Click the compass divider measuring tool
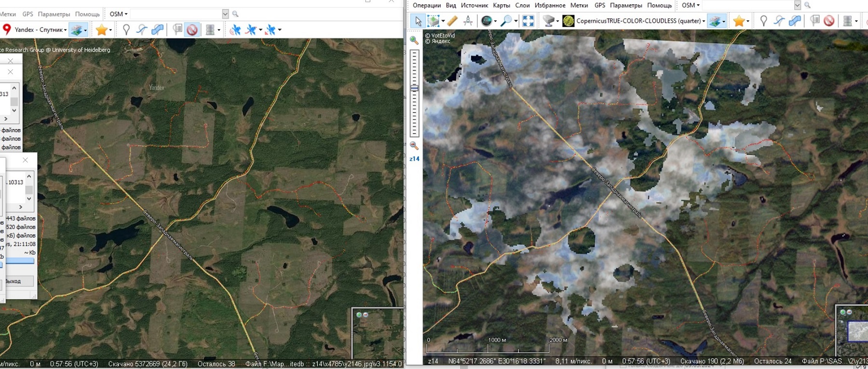 coord(468,21)
